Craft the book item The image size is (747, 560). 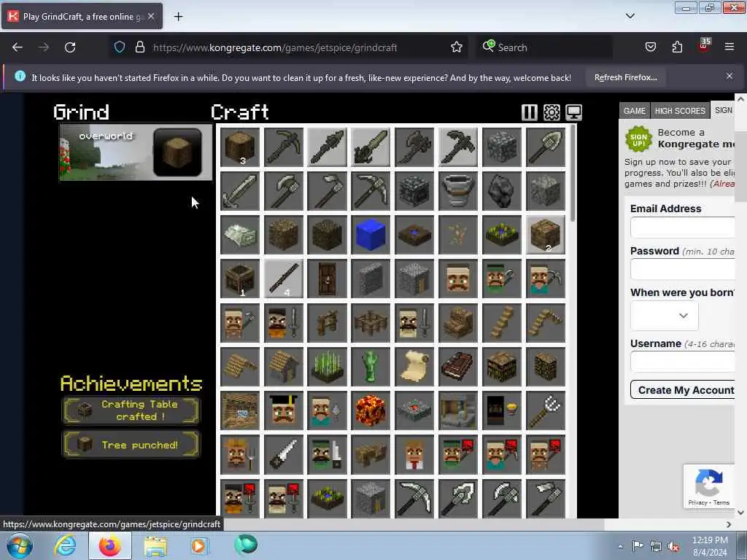point(458,367)
